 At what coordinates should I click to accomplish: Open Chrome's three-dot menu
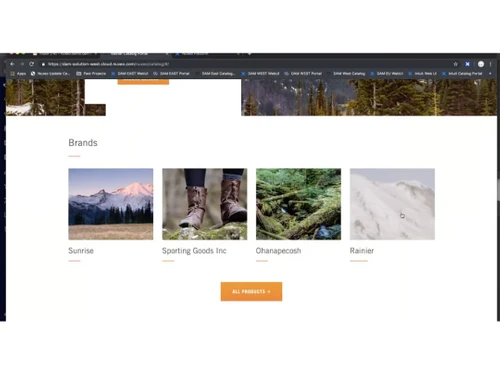[491, 64]
